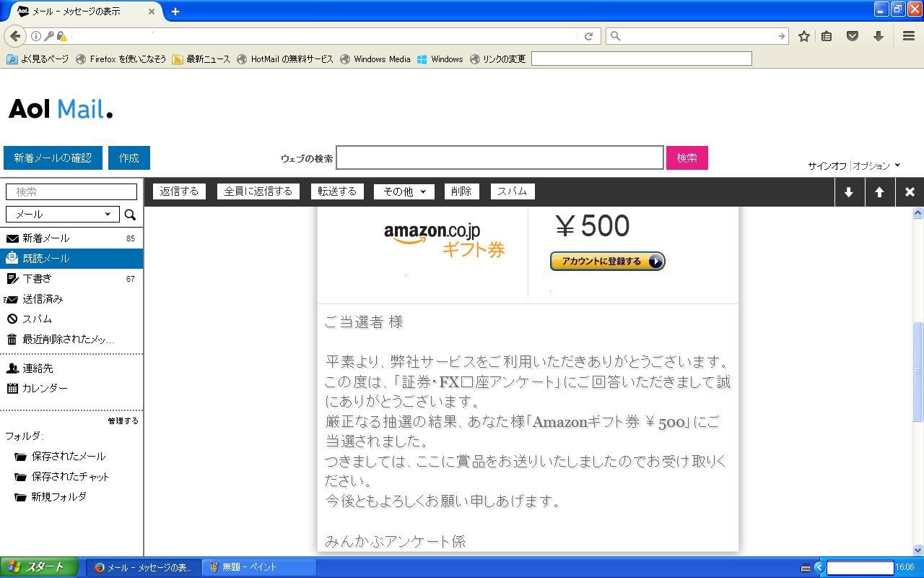
Task: Open オプション dropdown
Action: click(x=877, y=166)
